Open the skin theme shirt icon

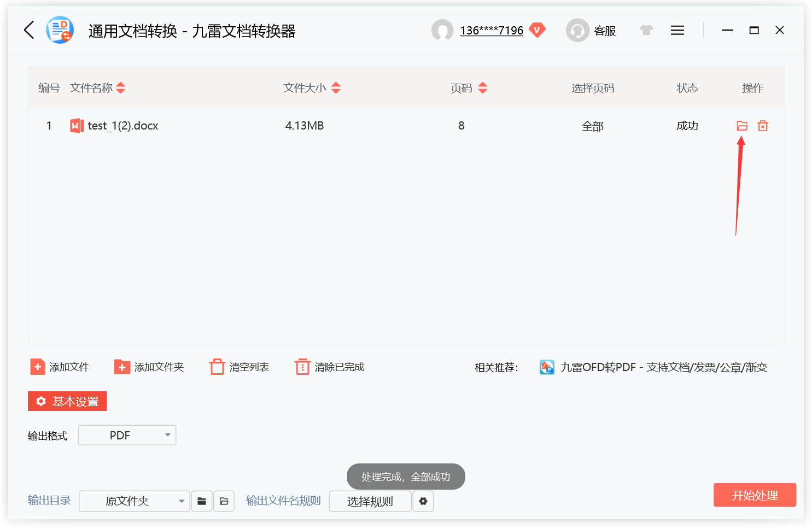(x=646, y=30)
